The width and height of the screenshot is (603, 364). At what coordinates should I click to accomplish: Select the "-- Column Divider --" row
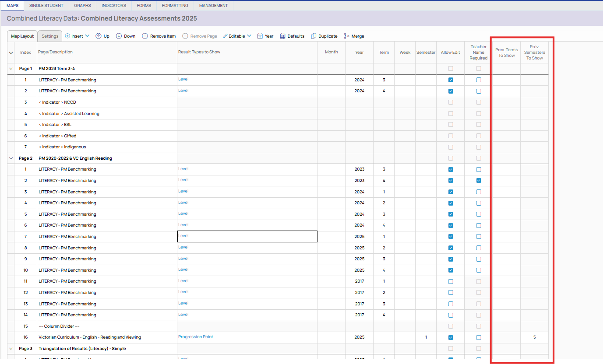point(59,326)
